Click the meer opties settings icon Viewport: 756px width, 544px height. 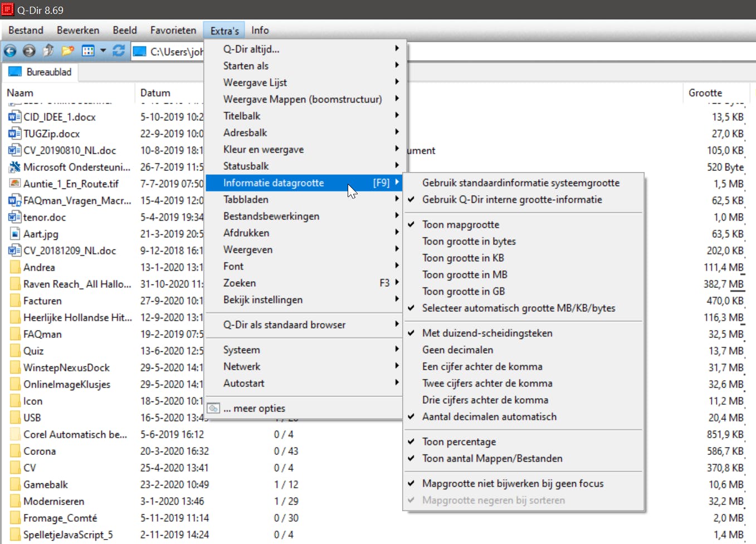coord(213,409)
